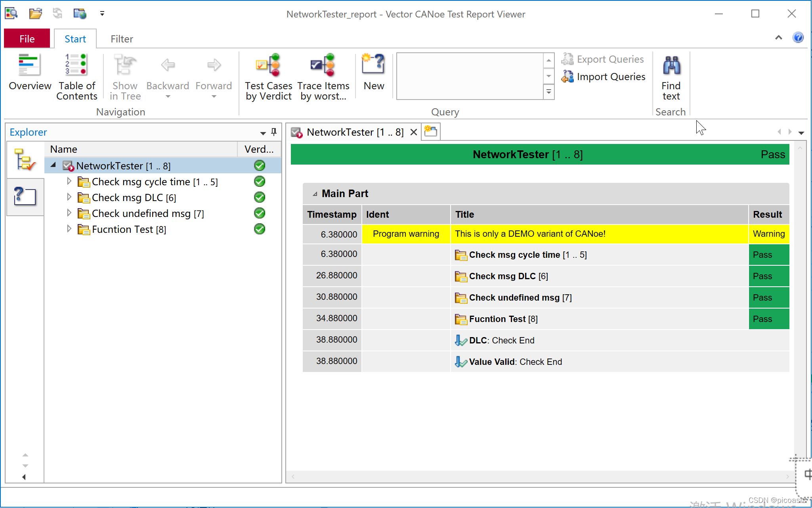Viewport: 812px width, 508px height.
Task: Open the Help question mark icon
Action: click(798, 37)
